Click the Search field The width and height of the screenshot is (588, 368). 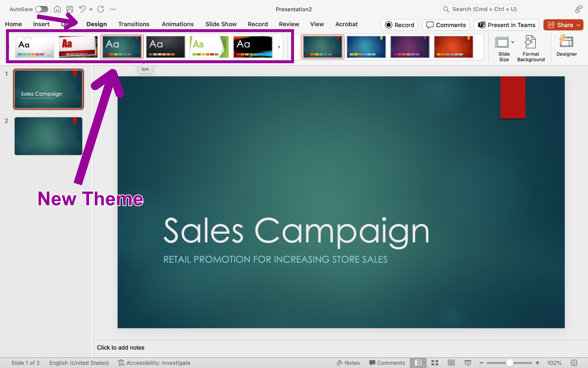504,9
